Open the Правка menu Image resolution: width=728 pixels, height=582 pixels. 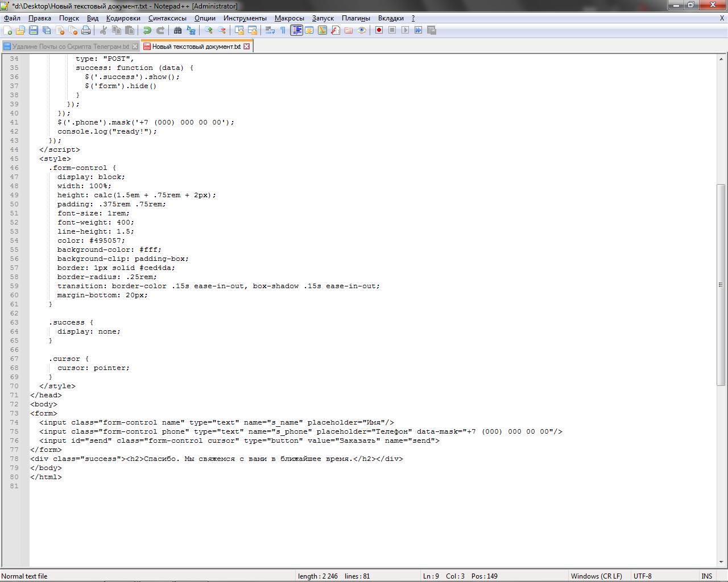point(40,18)
